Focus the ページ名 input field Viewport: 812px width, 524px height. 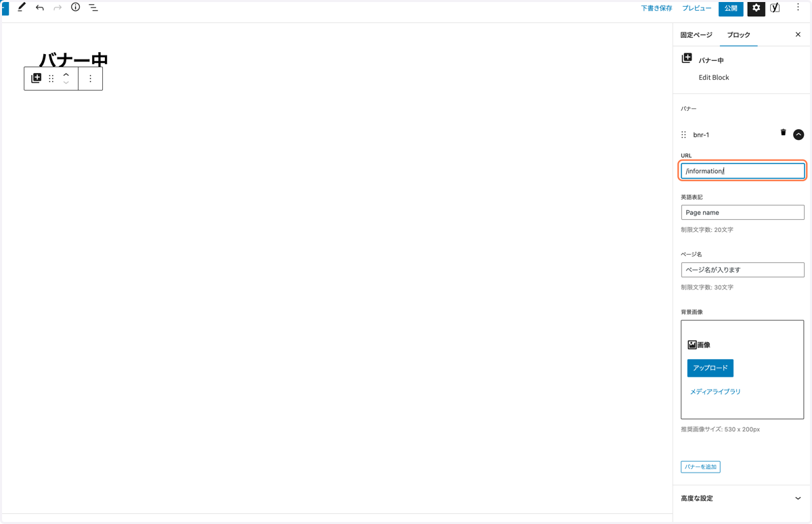point(742,270)
